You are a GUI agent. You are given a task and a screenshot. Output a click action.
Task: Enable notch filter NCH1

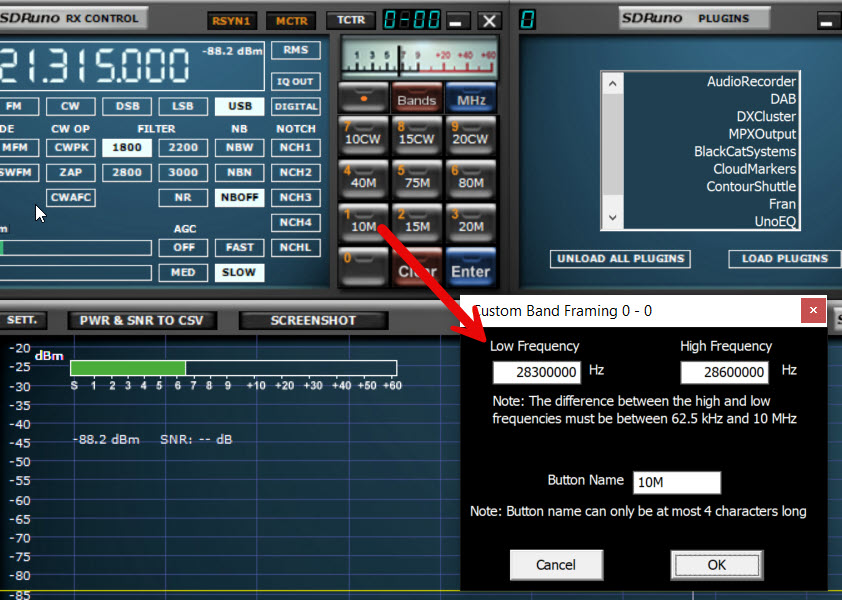coord(296,148)
